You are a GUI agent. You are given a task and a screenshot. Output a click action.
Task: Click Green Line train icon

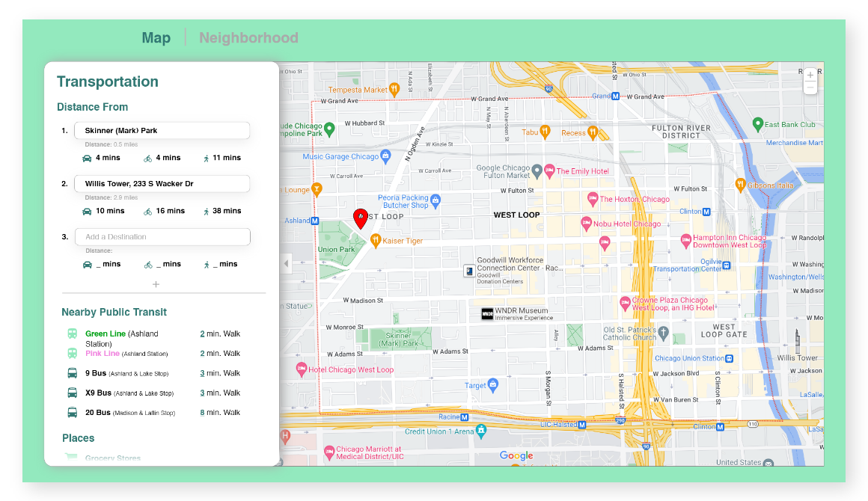[x=72, y=334]
